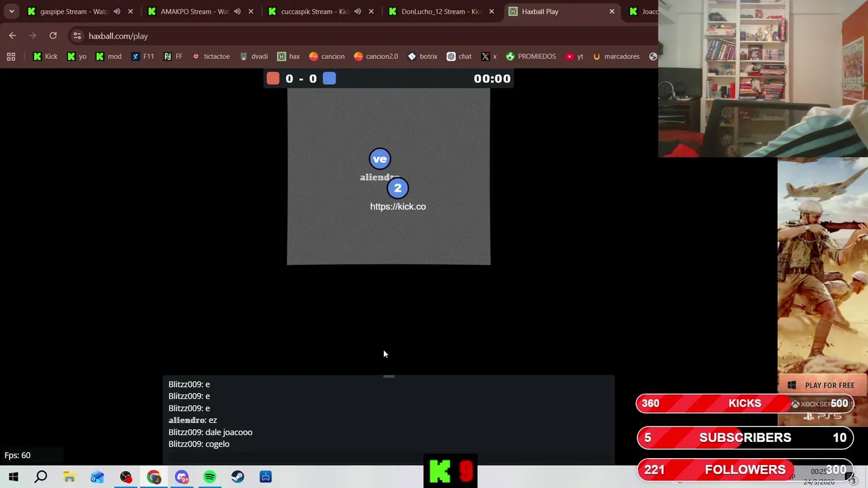Open the F11 bookmark

[142, 56]
